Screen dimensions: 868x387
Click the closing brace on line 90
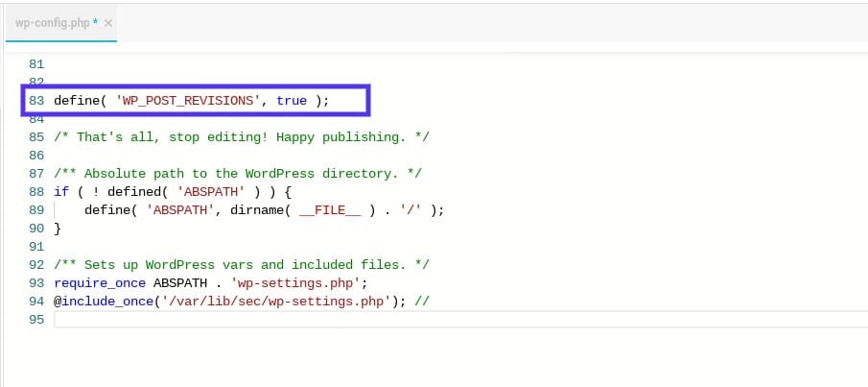58,229
